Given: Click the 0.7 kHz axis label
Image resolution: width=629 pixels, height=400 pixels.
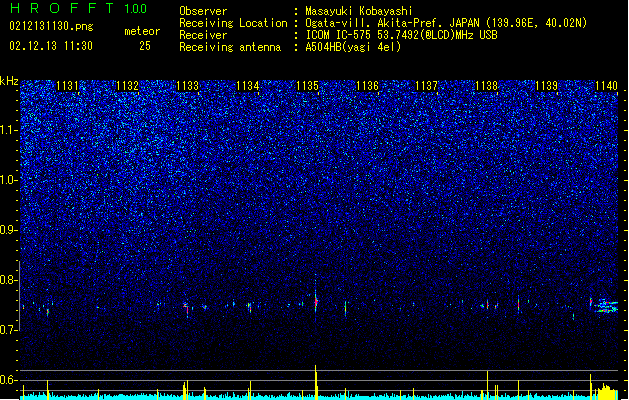Looking at the screenshot, I should click(x=9, y=330).
